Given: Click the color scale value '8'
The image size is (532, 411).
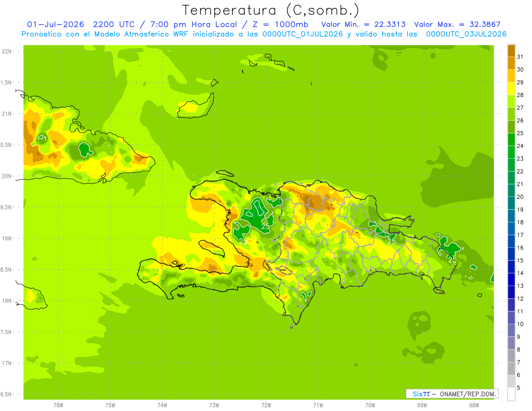Looking at the screenshot, I should click(x=519, y=350).
